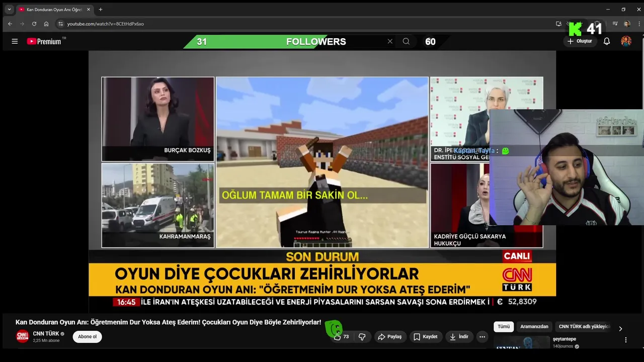Click the şeytantepe video thumbnail
The height and width of the screenshot is (362, 644).
click(522, 342)
